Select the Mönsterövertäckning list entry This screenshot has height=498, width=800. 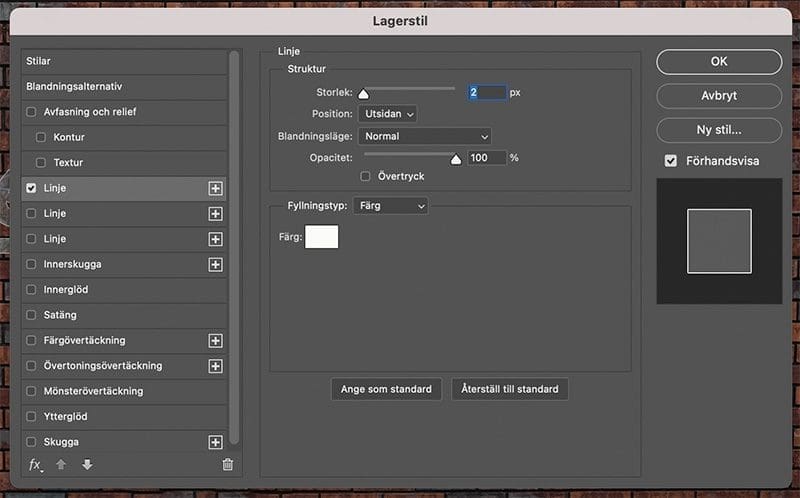click(x=124, y=391)
